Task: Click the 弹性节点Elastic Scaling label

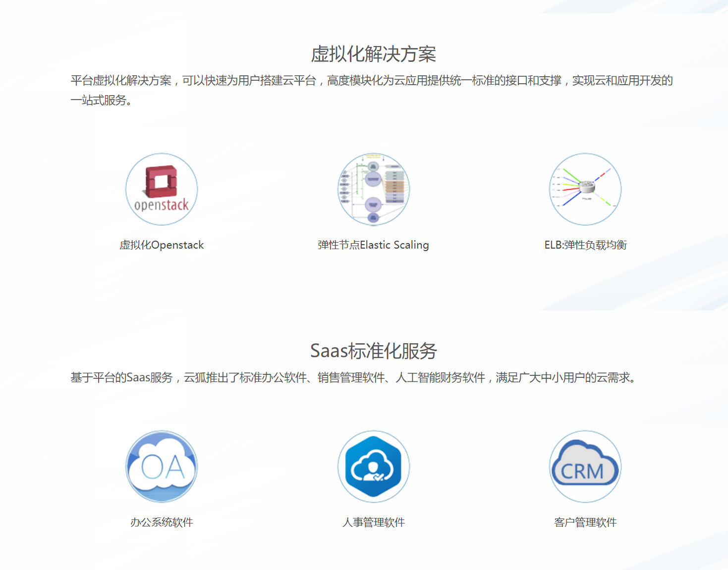Action: click(373, 245)
